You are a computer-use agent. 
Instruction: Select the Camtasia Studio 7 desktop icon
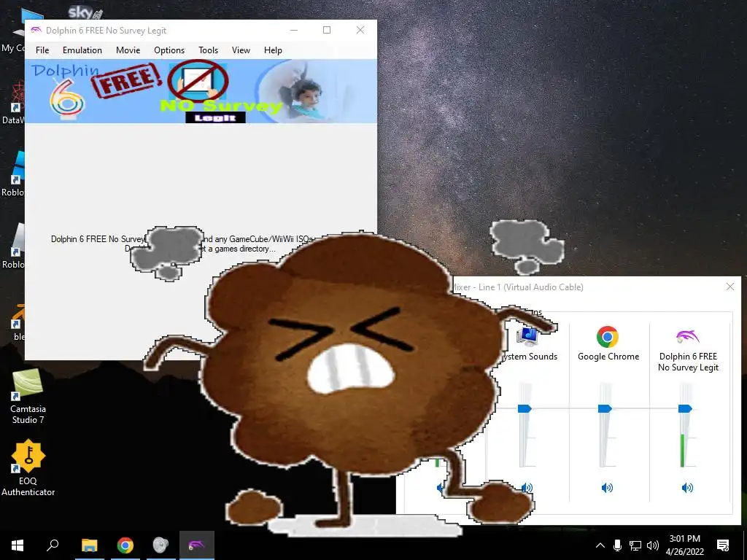click(28, 397)
